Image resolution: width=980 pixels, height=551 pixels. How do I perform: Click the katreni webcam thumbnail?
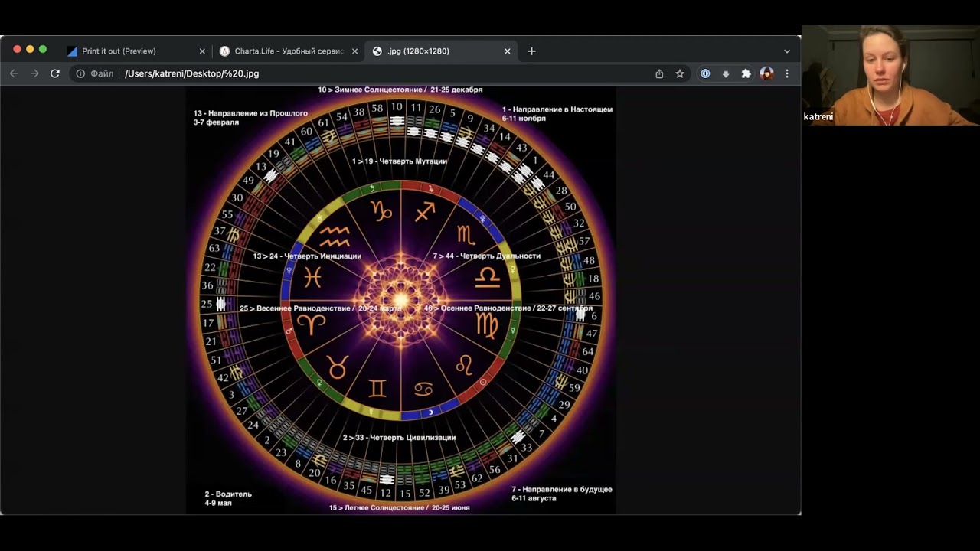[890, 75]
